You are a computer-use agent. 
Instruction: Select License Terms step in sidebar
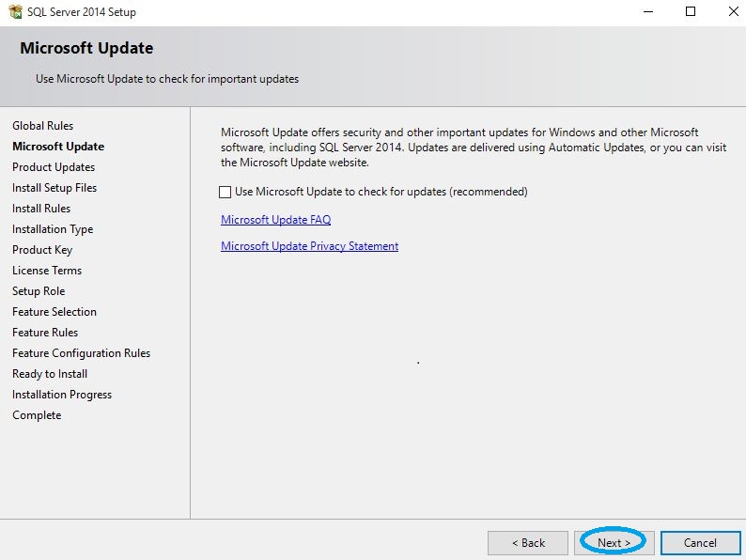[x=47, y=271]
